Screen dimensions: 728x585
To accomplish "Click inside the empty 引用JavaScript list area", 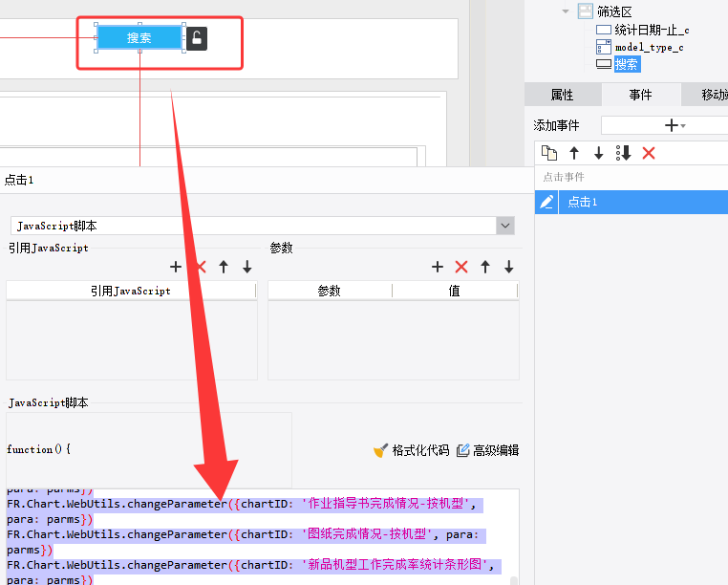I will 132,340.
